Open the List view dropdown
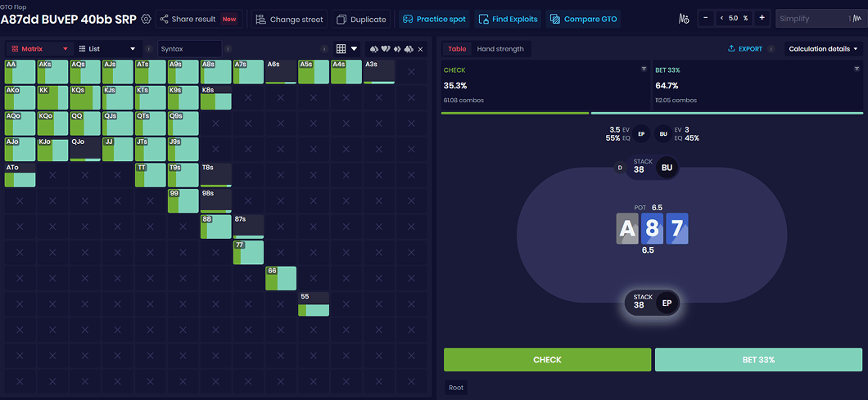Screen dimensions: 868x400 [106, 49]
